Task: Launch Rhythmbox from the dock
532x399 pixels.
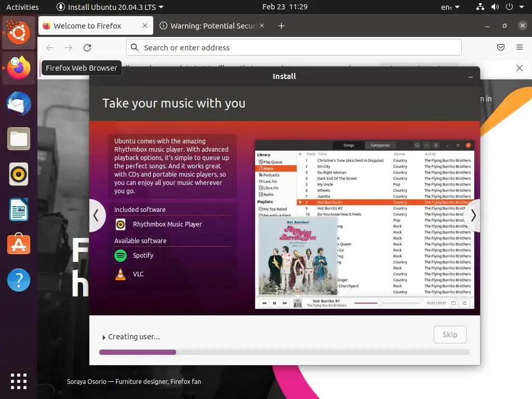Action: [19, 175]
